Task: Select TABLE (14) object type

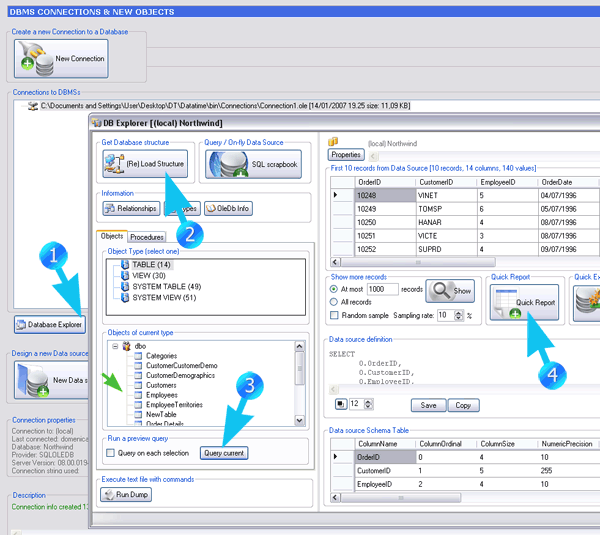Action: 151,264
